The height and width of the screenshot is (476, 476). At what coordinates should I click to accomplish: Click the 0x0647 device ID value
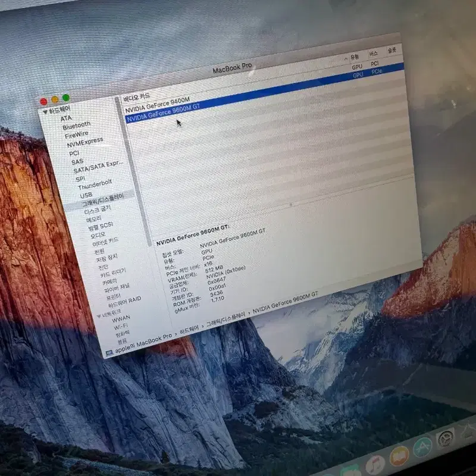pos(217,281)
